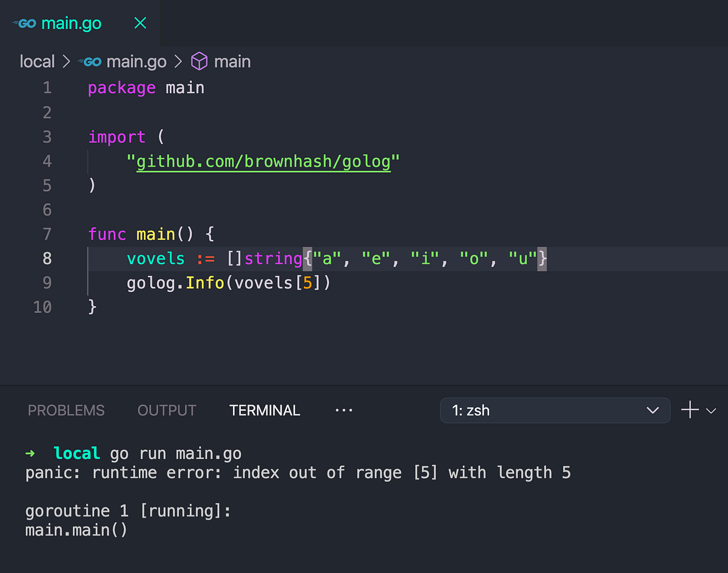Click the main.go breadcrumb label

(136, 61)
